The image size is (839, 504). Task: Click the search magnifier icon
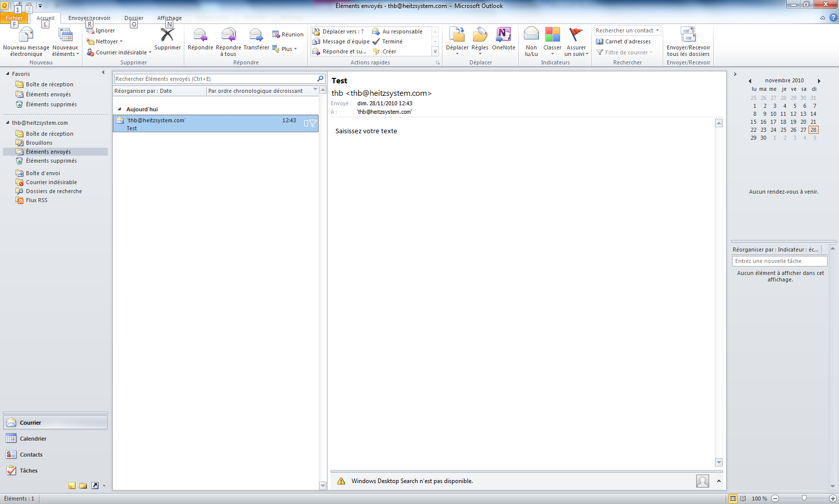pyautogui.click(x=320, y=79)
